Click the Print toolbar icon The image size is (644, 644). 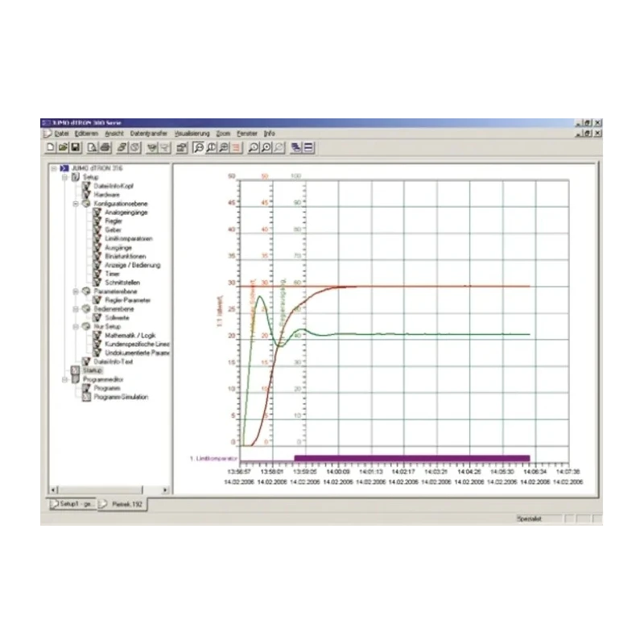tap(105, 147)
